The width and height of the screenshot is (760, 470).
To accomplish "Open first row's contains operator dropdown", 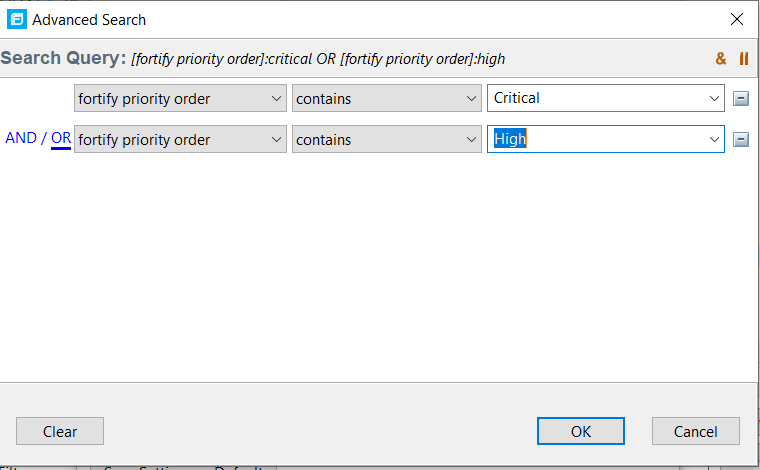I will 388,98.
